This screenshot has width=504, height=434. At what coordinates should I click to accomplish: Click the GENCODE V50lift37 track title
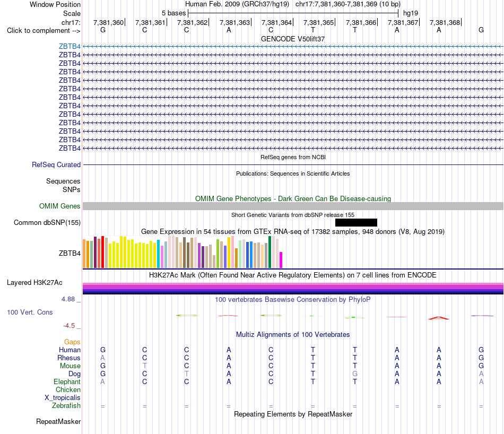[x=293, y=39]
